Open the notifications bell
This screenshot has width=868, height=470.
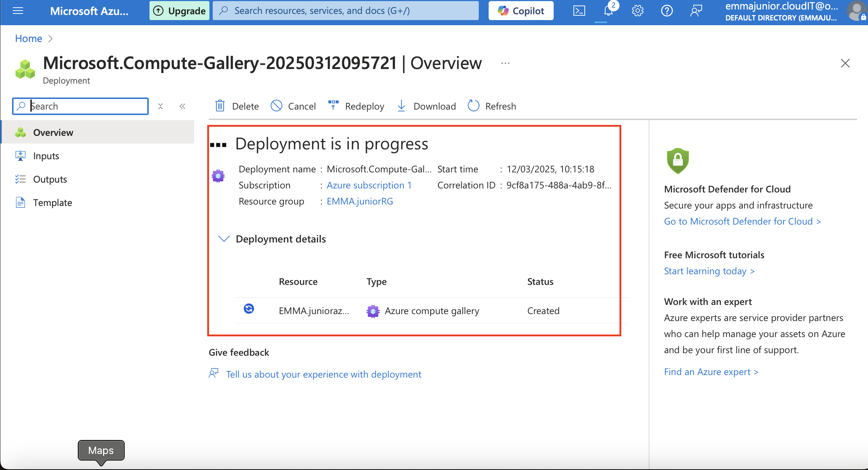[609, 11]
